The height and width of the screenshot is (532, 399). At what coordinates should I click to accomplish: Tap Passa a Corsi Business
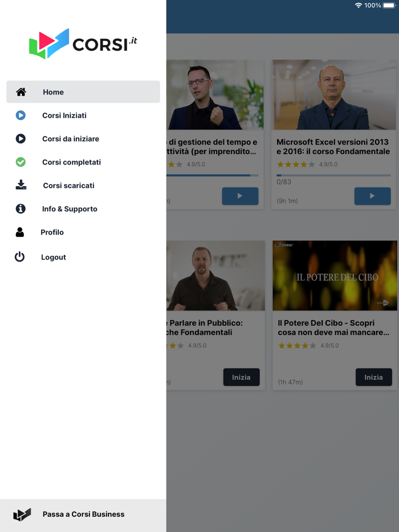[x=83, y=514]
